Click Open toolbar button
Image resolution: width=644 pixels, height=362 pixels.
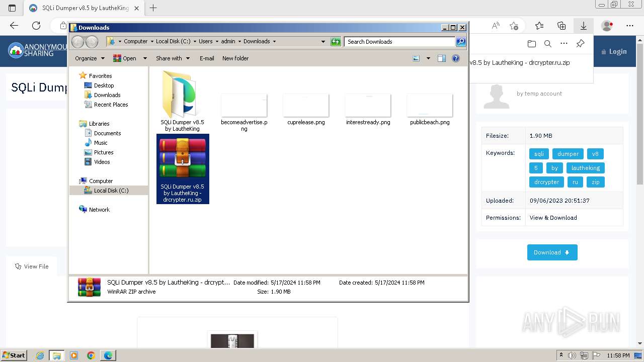coord(125,58)
